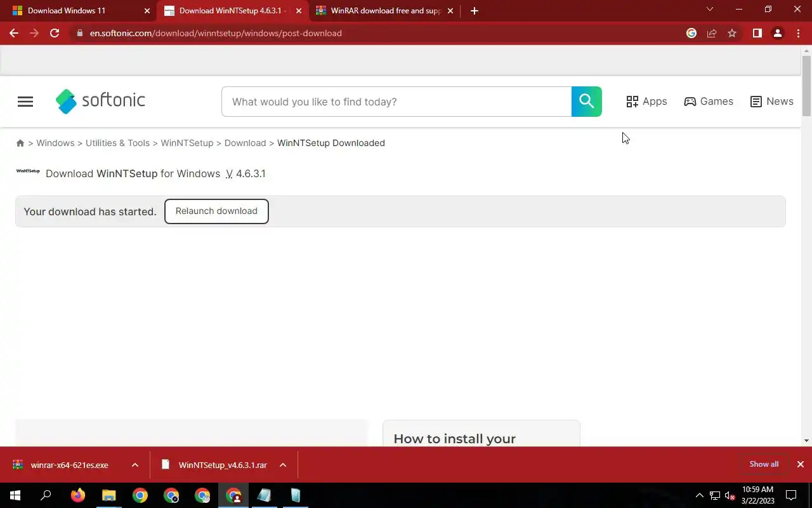Open the Chrome profile avatar
Screen dimensions: 812x508
(778, 33)
